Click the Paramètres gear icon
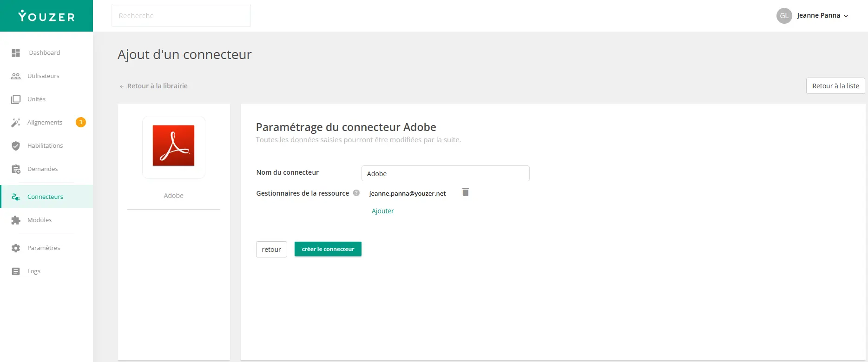This screenshot has width=868, height=362. click(16, 248)
